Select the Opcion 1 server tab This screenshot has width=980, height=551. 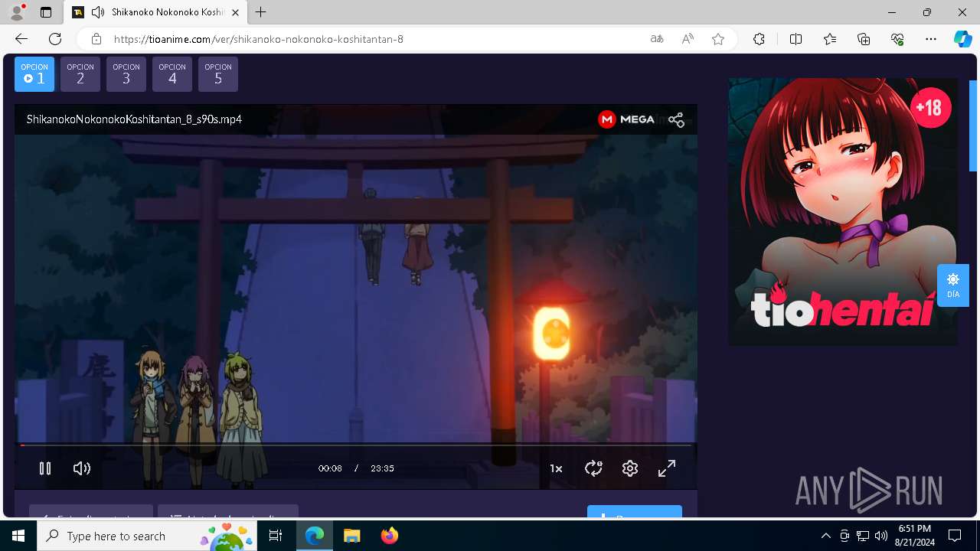[x=34, y=74]
